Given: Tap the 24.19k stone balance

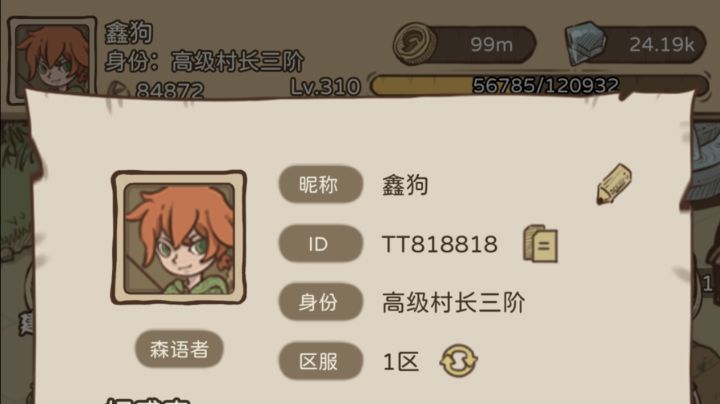Looking at the screenshot, I should [662, 45].
